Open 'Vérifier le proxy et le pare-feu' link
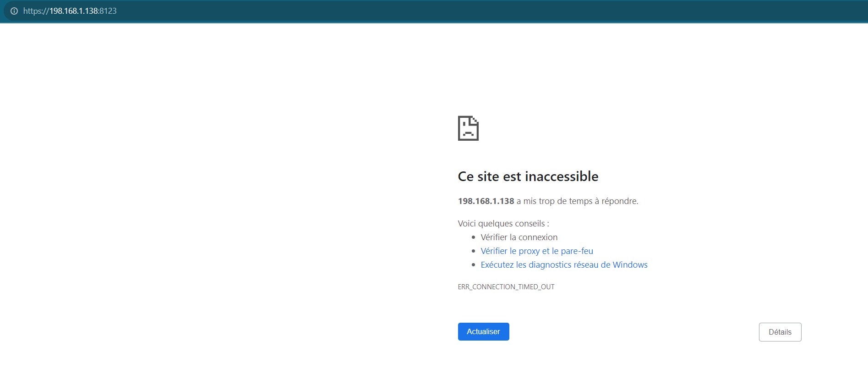The image size is (868, 391). coord(536,251)
